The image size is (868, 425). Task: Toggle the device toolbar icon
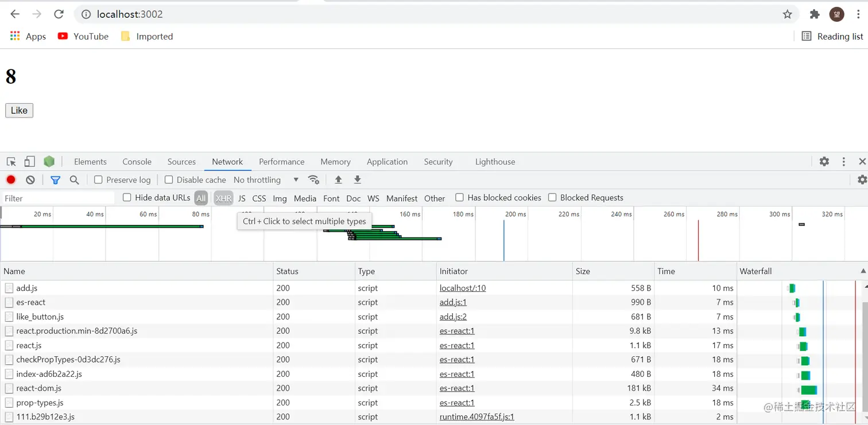29,162
